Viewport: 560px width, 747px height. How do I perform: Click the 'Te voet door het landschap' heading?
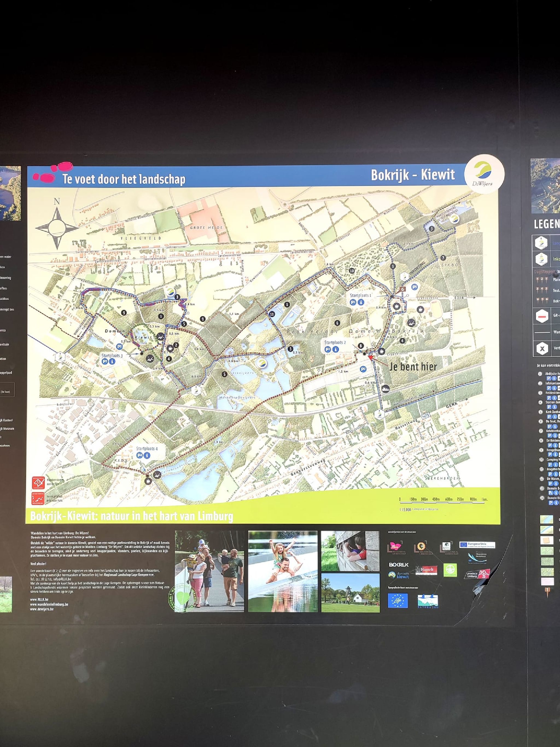(124, 179)
